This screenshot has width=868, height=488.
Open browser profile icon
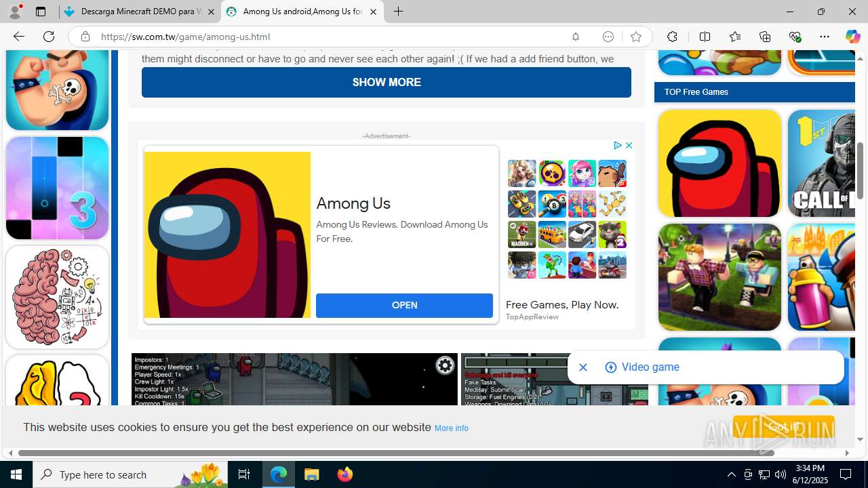[x=15, y=12]
